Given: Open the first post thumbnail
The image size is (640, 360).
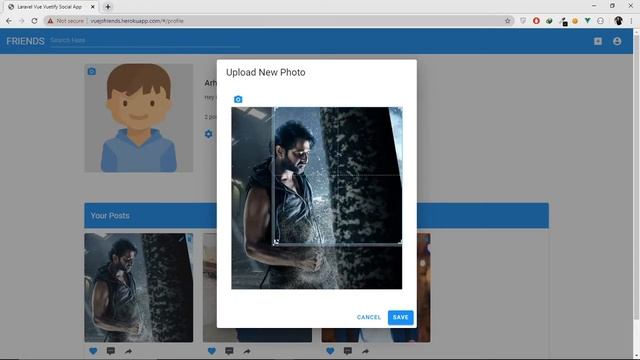Looking at the screenshot, I should pyautogui.click(x=139, y=288).
